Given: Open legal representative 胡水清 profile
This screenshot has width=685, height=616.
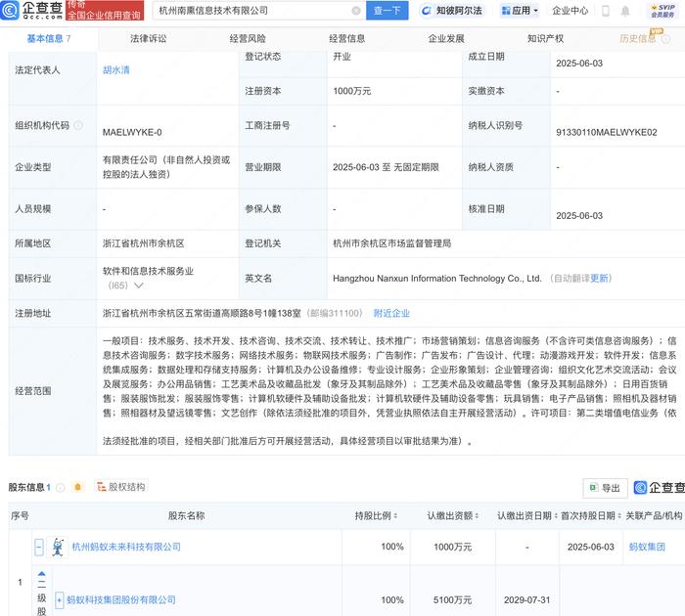Looking at the screenshot, I should click(116, 69).
